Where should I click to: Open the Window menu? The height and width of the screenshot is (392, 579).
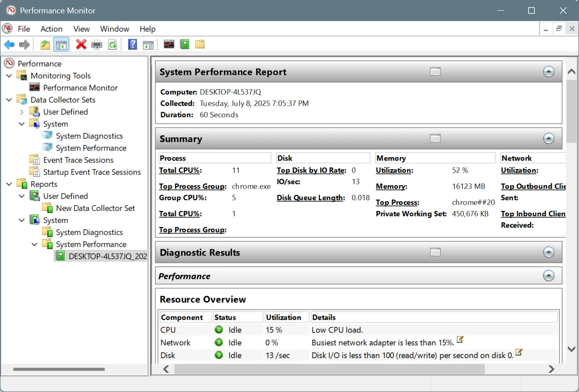(115, 29)
